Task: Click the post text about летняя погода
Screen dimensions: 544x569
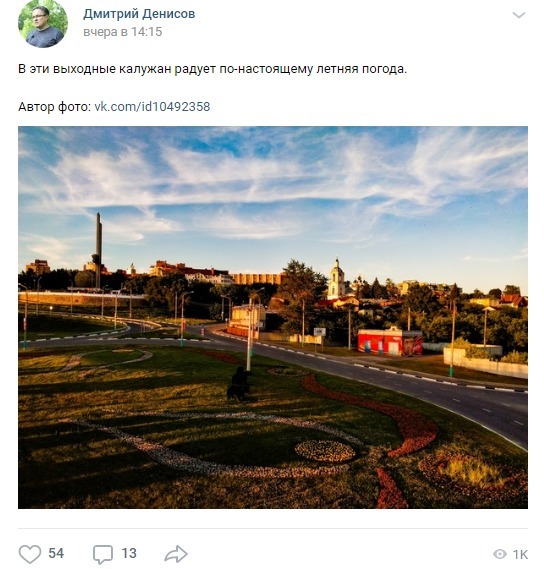Action: [212, 69]
